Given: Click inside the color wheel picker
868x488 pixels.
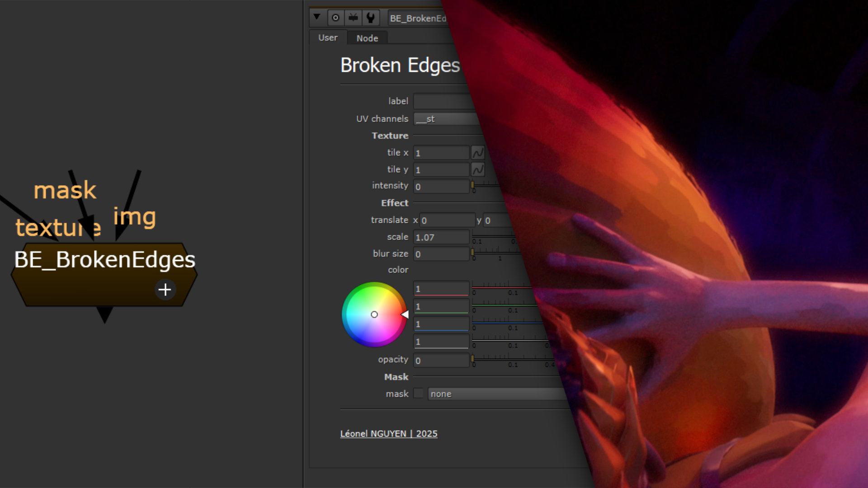Looking at the screenshot, I should coord(374,314).
